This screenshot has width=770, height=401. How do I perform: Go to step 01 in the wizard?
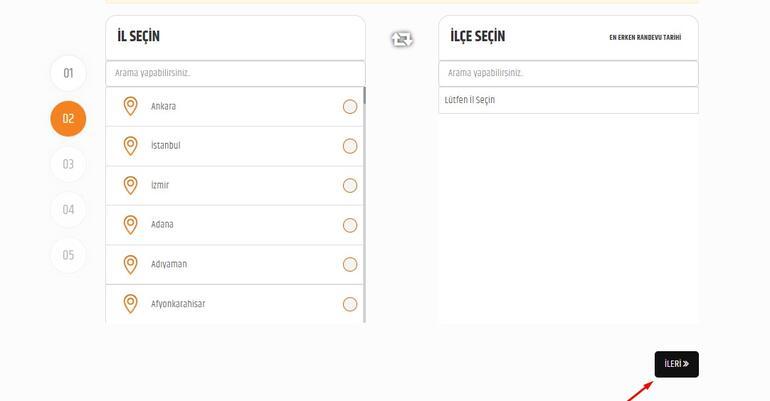[x=68, y=73]
